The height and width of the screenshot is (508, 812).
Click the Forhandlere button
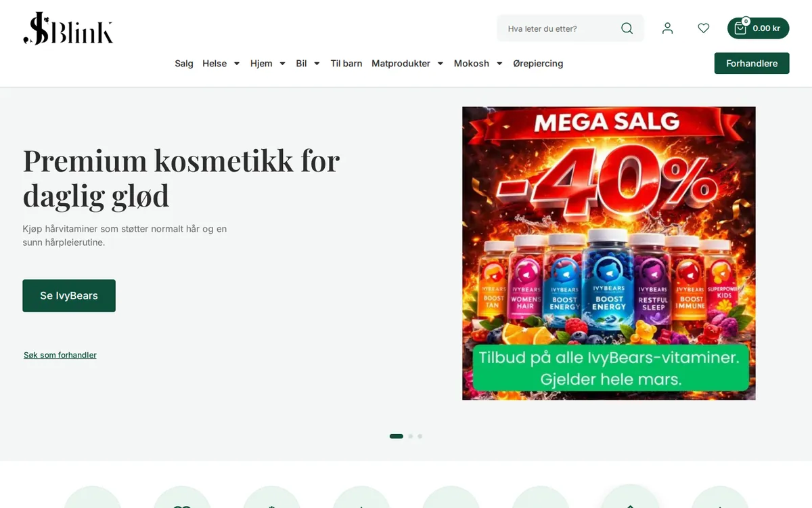pos(752,63)
